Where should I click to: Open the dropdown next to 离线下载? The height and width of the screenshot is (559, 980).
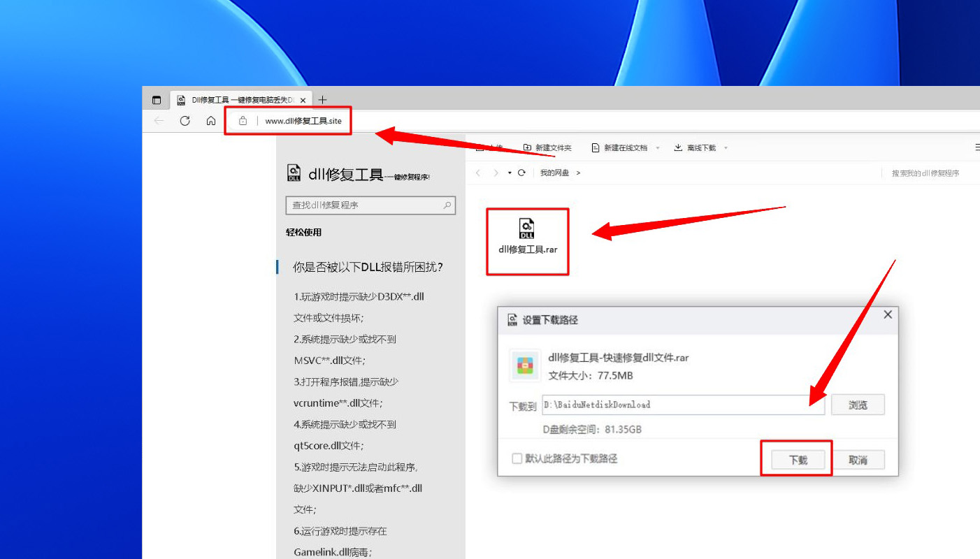pos(726,147)
